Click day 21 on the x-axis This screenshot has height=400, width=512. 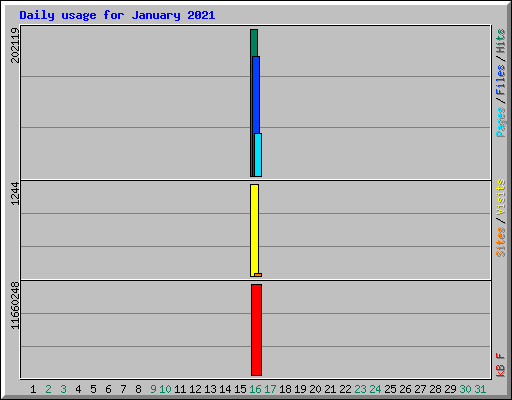(330, 389)
